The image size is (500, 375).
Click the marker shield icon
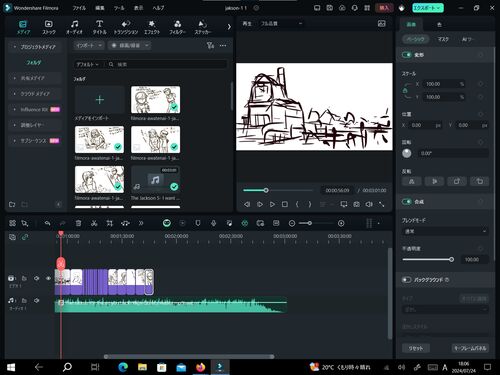click(198, 223)
